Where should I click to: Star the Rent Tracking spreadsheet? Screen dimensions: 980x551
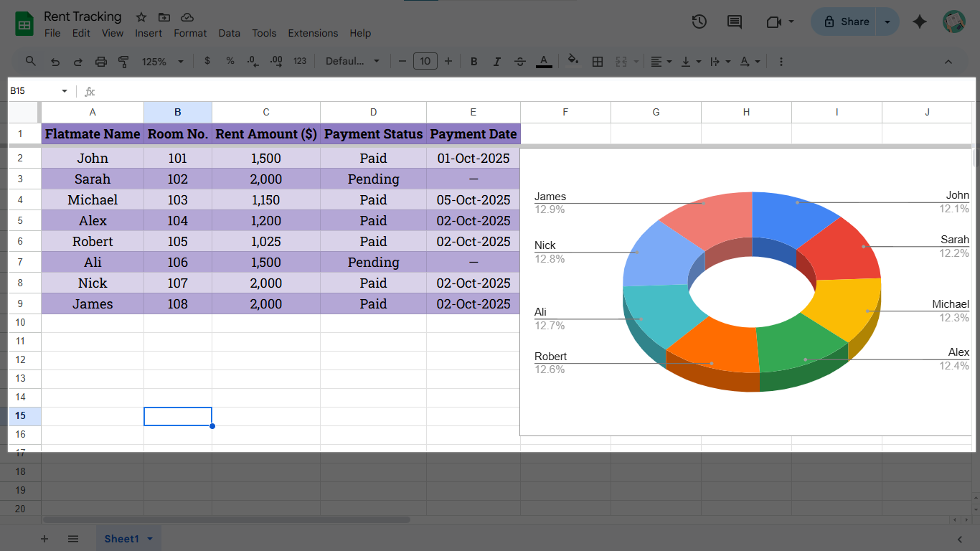pyautogui.click(x=141, y=16)
